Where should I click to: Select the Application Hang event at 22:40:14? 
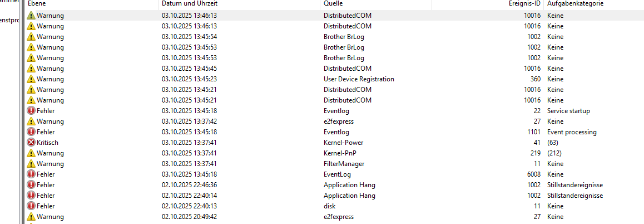click(x=349, y=196)
